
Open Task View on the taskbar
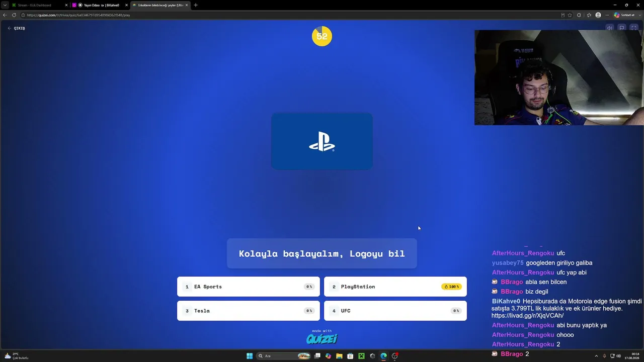[317, 356]
